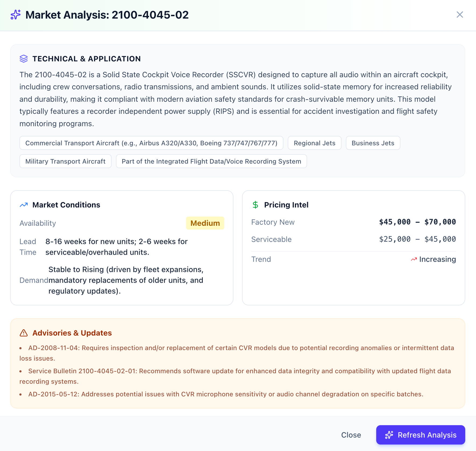Click the red increasing trend arrow icon
This screenshot has height=451, width=476.
click(x=414, y=259)
